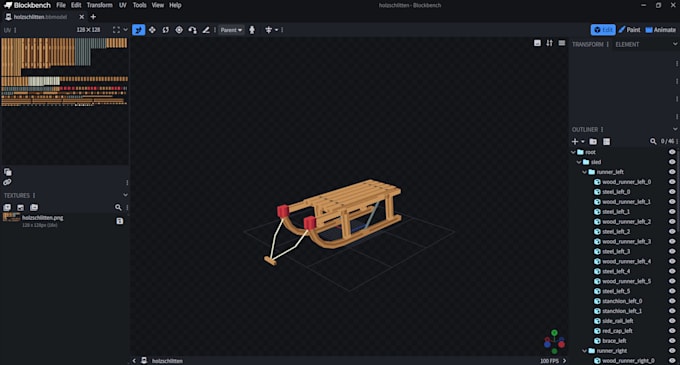Image resolution: width=680 pixels, height=365 pixels.
Task: Collapse the runner_right group
Action: pos(585,351)
